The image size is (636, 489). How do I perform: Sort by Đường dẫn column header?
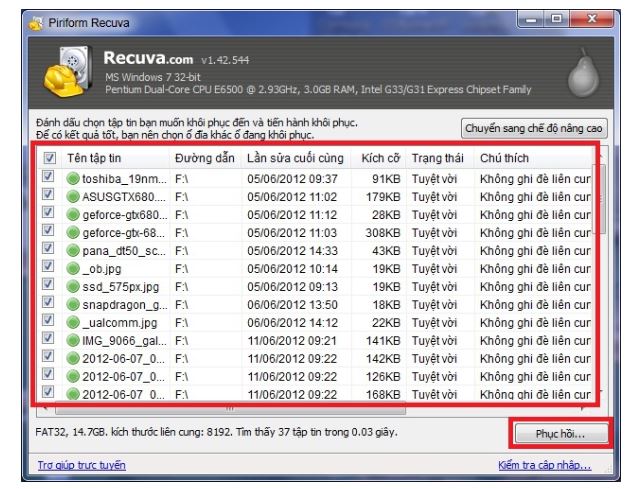click(x=205, y=158)
